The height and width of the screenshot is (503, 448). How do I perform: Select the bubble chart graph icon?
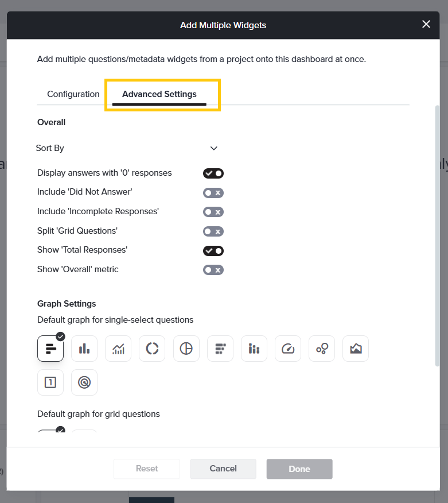point(322,349)
